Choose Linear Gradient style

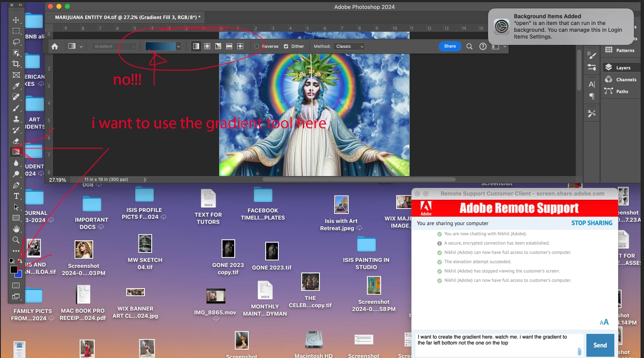pos(196,46)
